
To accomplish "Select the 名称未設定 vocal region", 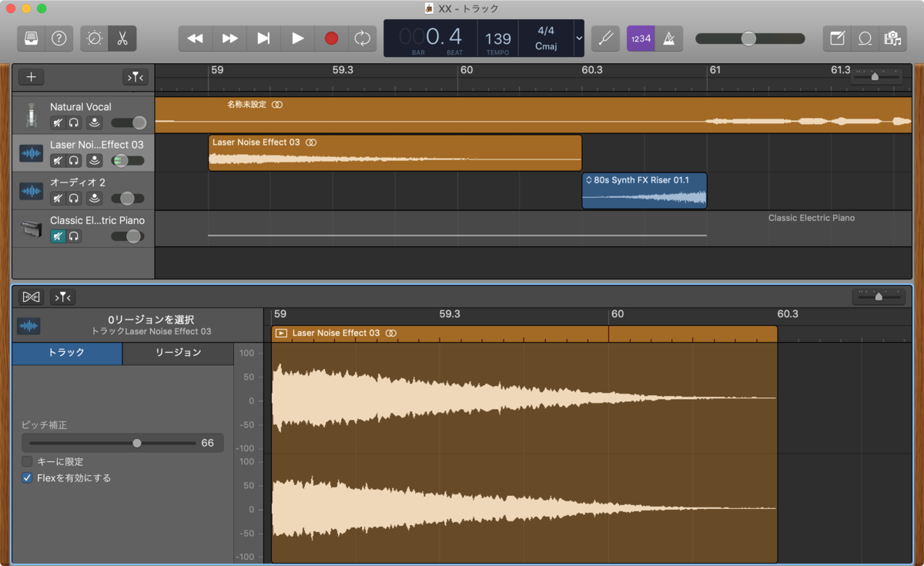I will [x=534, y=115].
